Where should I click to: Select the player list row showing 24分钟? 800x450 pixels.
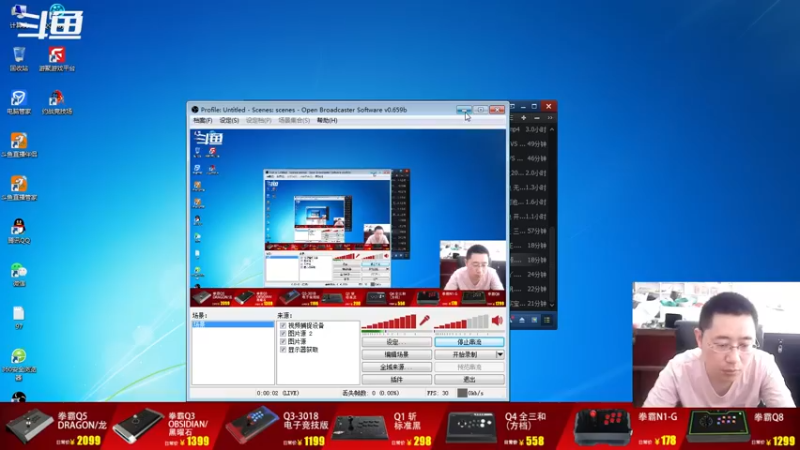(x=529, y=274)
